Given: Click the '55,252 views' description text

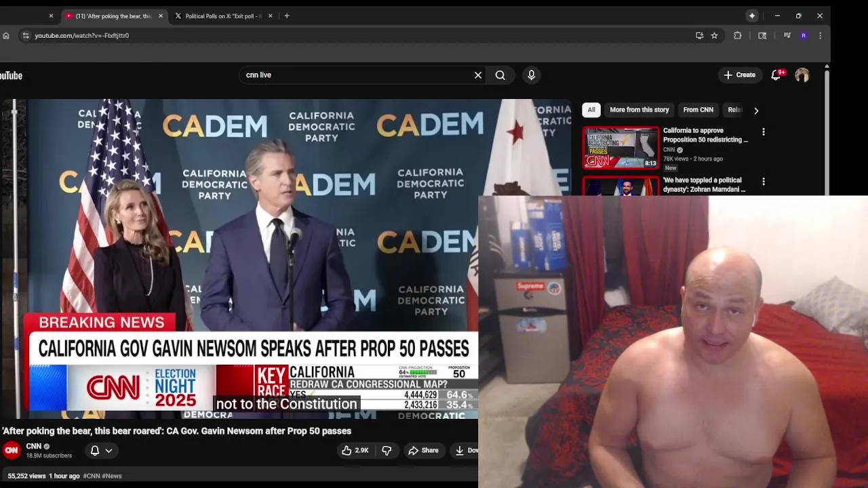Looking at the screenshot, I should 27,476.
